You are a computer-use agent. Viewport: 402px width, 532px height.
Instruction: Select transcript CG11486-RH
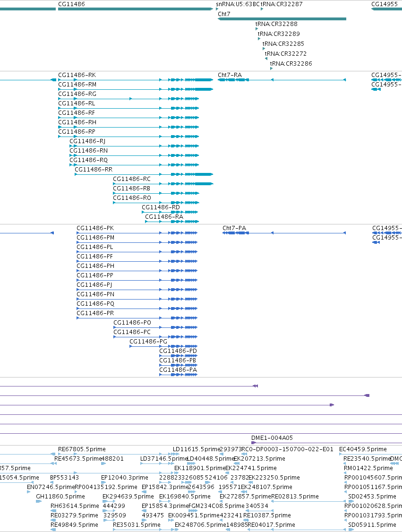pos(77,122)
